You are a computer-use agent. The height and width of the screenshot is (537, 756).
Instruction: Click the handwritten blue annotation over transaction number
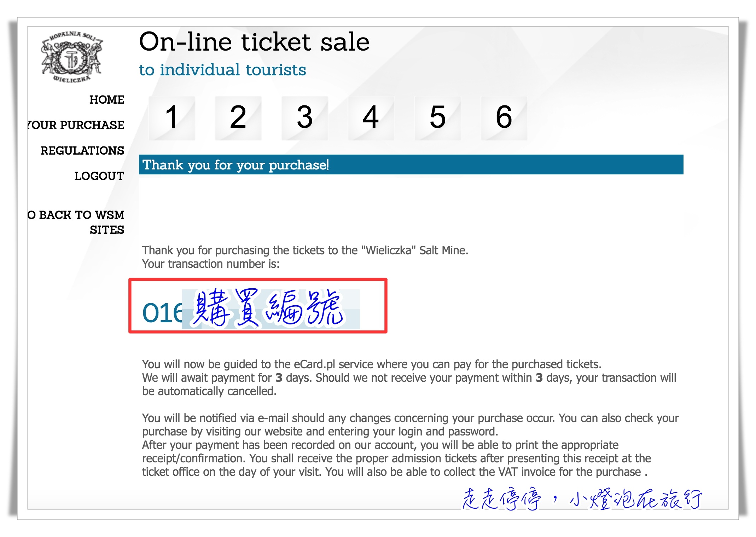coord(267,307)
